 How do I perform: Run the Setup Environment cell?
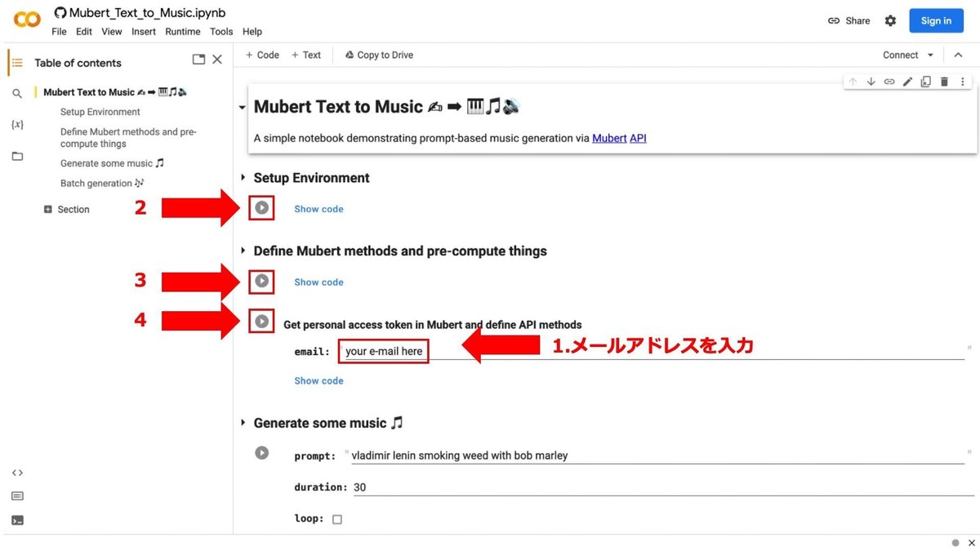coord(261,208)
